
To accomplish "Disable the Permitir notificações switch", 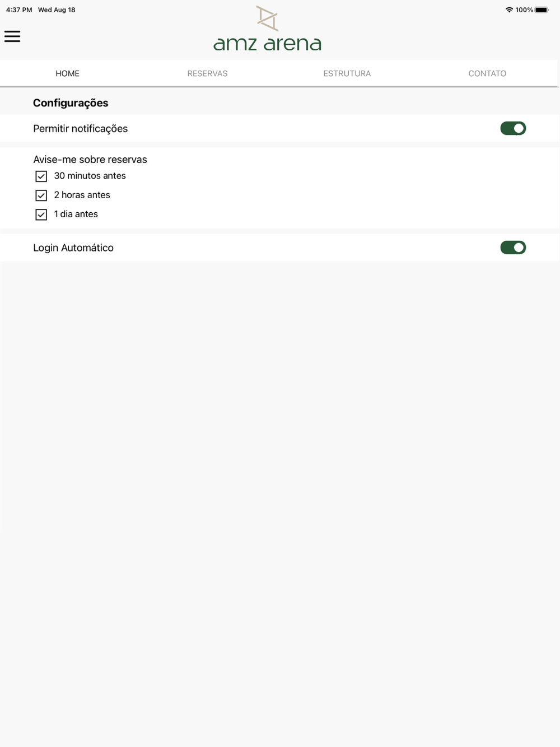I will click(513, 128).
